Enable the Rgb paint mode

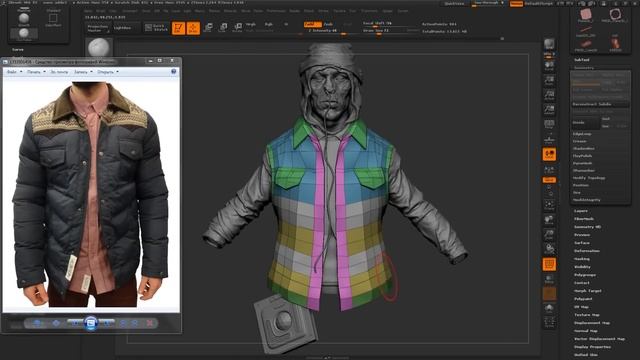[269, 24]
